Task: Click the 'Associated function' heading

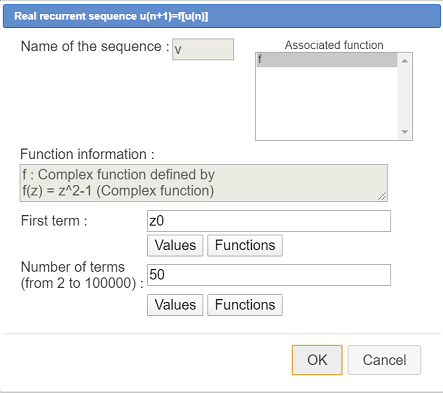Action: click(x=334, y=45)
